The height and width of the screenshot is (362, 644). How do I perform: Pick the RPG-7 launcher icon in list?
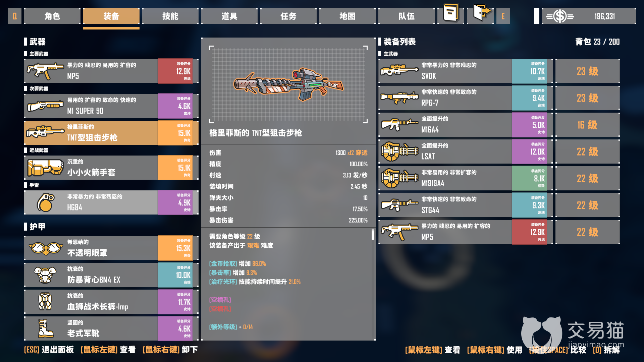399,98
